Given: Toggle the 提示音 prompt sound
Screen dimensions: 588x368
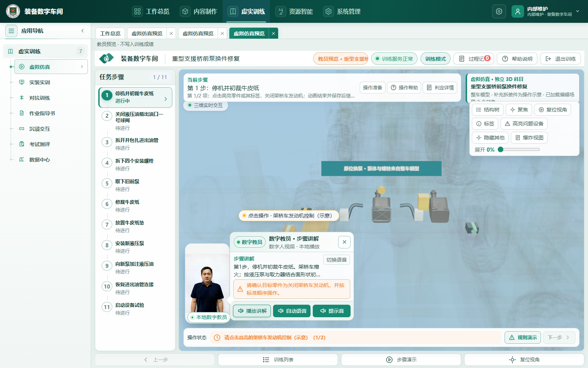Looking at the screenshot, I should pyautogui.click(x=331, y=311).
